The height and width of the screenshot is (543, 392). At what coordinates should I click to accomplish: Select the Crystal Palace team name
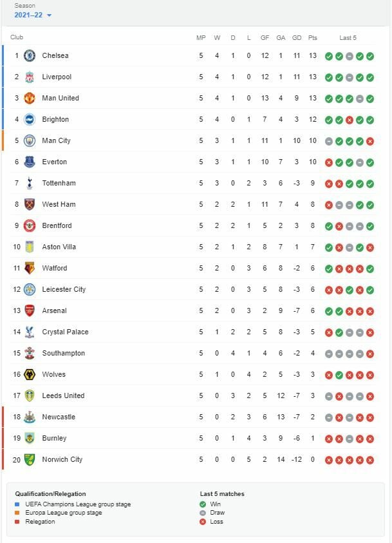click(65, 332)
